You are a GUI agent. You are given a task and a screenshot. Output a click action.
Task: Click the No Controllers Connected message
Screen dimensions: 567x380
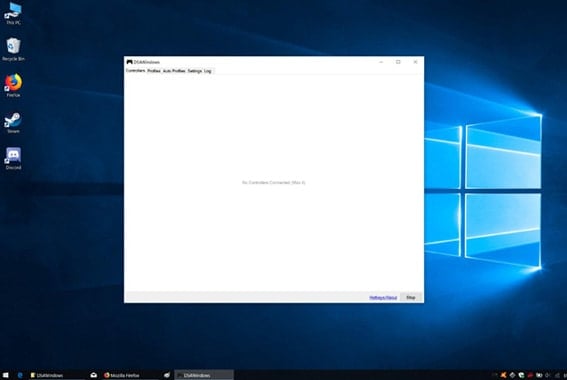(274, 183)
